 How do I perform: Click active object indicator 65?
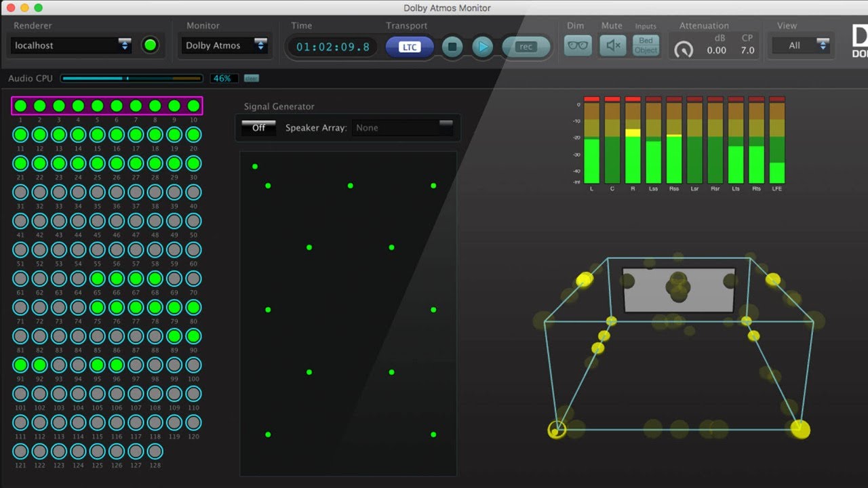[x=97, y=279]
